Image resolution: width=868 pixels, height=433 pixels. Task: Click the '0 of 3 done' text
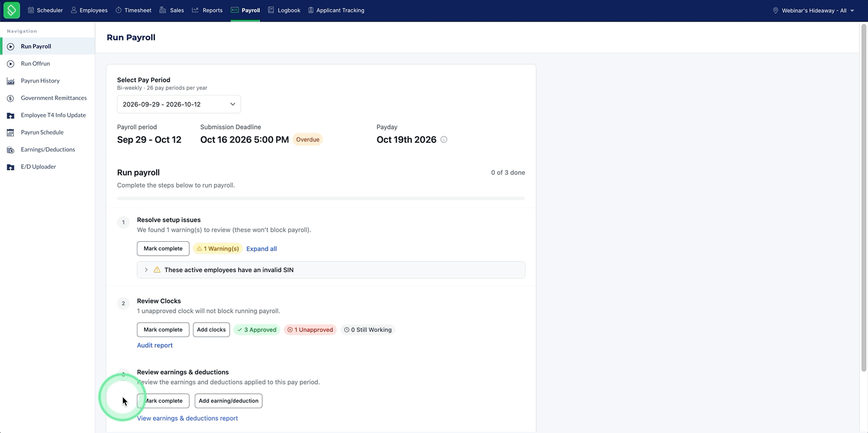pos(508,172)
